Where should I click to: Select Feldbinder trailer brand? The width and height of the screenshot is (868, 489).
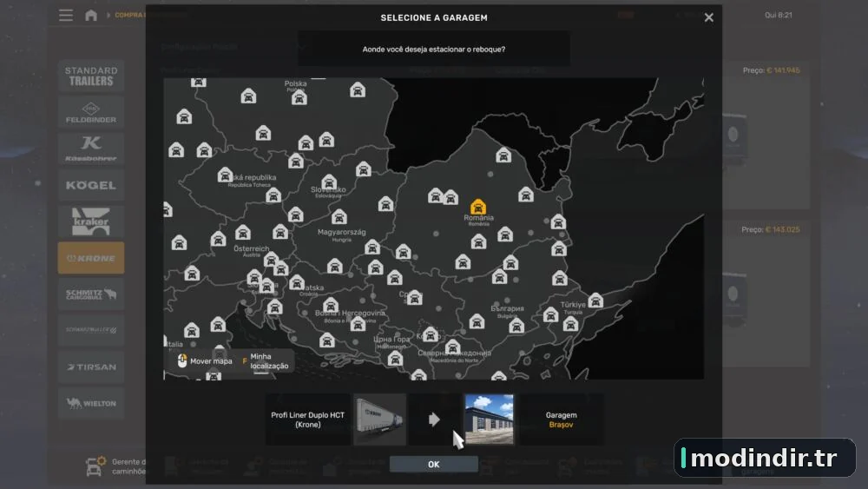click(91, 112)
